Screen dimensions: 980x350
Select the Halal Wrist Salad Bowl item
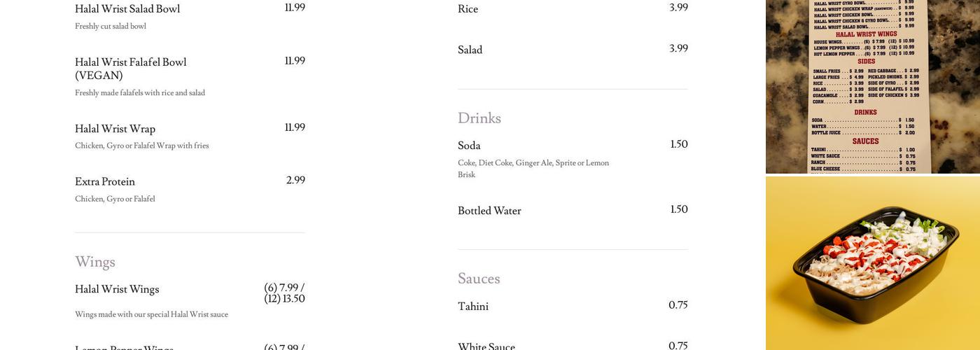[x=127, y=9]
